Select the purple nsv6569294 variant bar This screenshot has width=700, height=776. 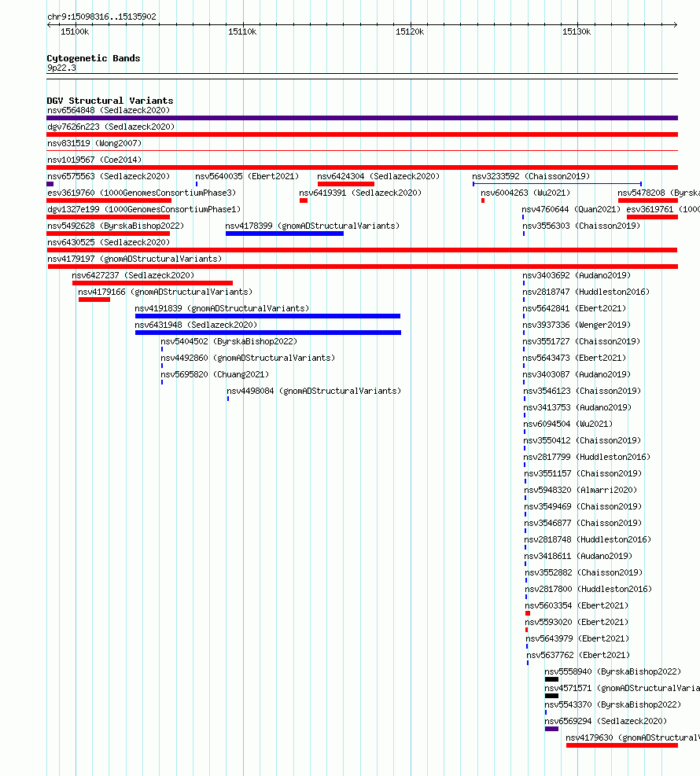click(551, 729)
